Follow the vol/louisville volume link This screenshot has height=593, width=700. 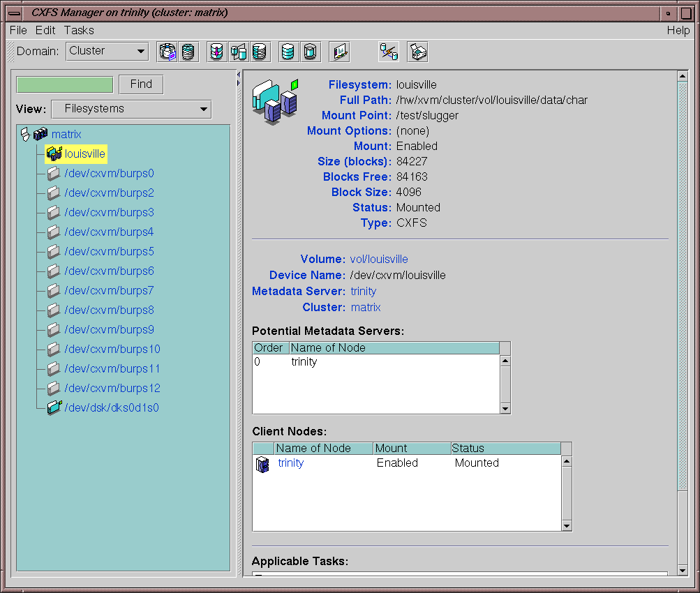378,260
